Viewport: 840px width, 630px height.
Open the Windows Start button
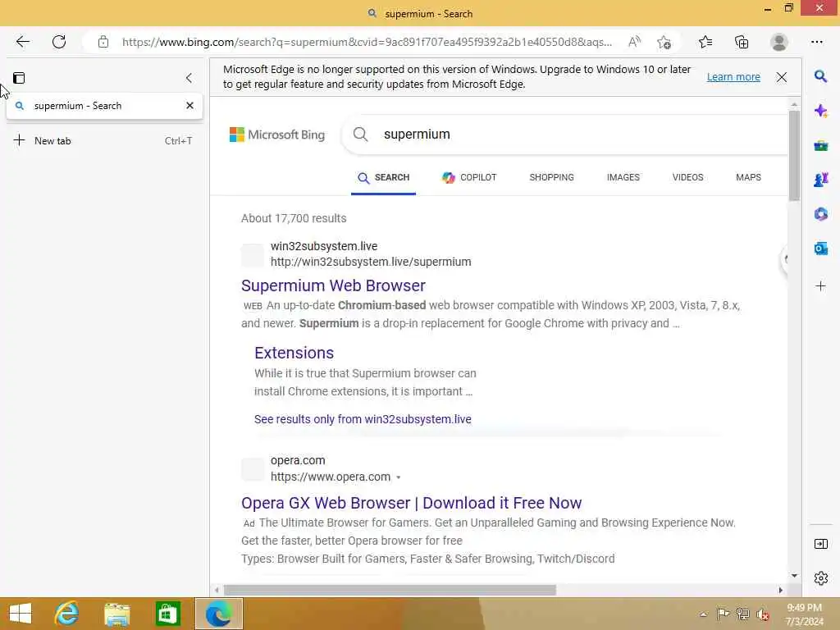point(21,614)
